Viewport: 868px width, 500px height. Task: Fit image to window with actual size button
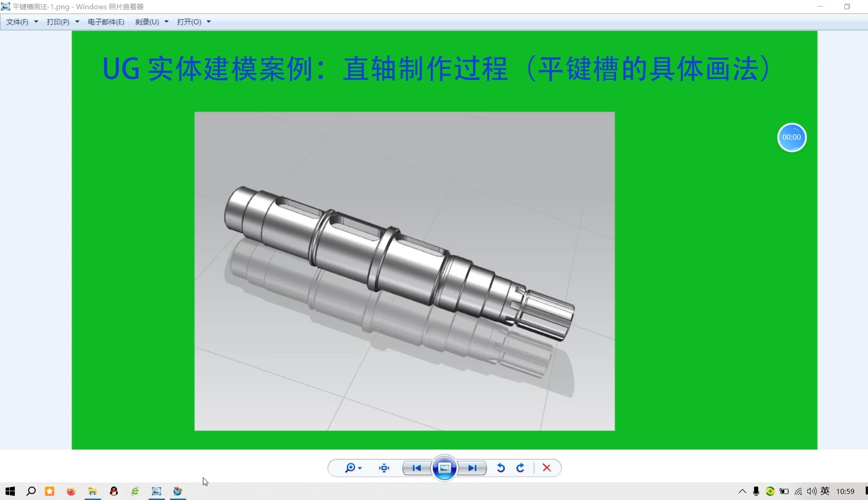point(384,468)
